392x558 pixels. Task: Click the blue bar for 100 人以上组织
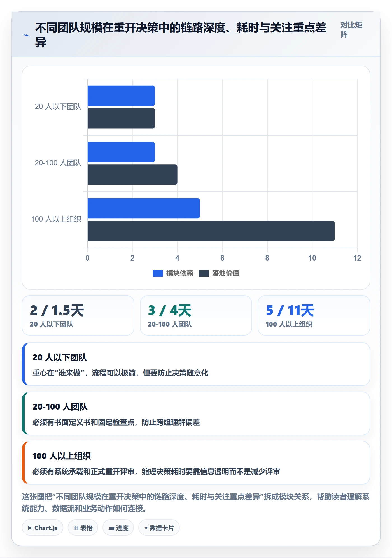tap(144, 208)
